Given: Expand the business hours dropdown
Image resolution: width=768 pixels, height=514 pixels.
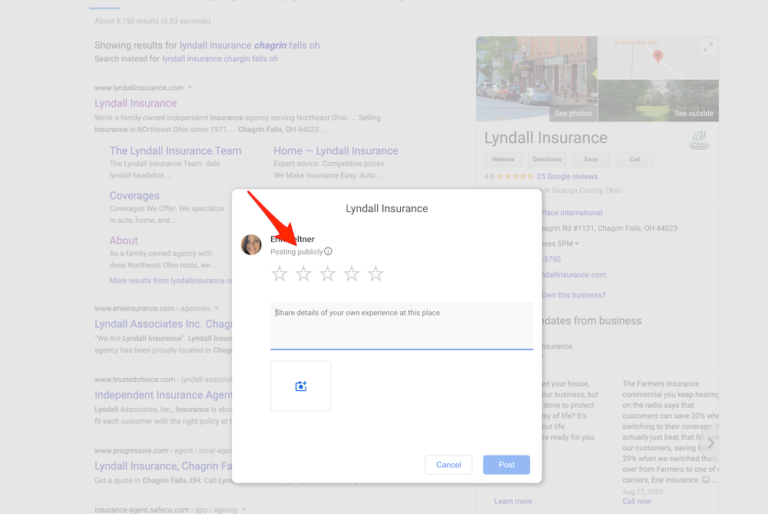Looking at the screenshot, I should tap(575, 244).
